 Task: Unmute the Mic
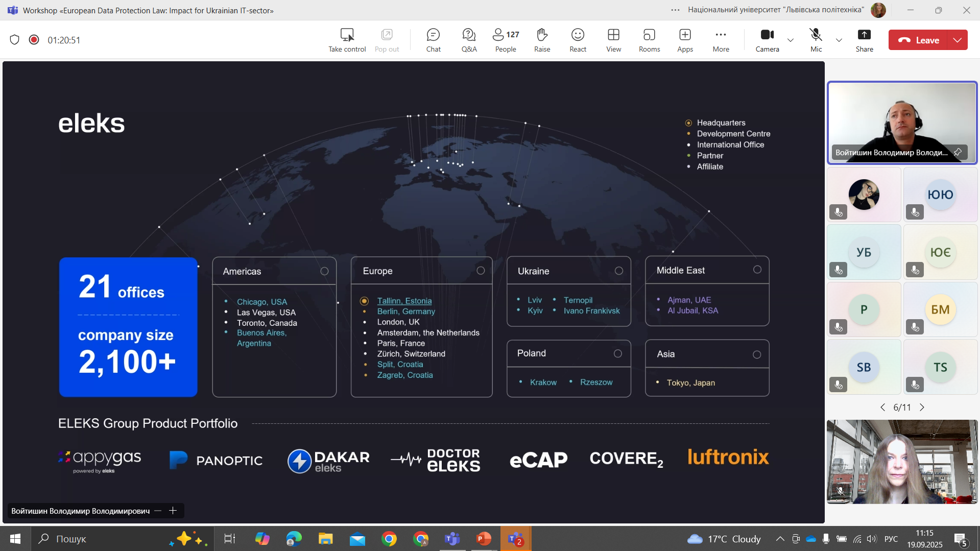[816, 40]
